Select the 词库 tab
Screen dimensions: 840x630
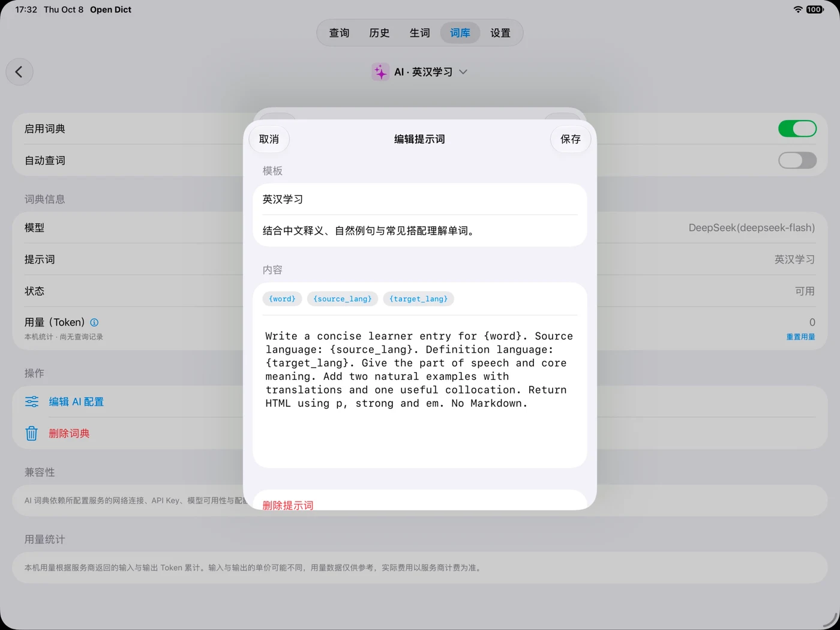pyautogui.click(x=460, y=33)
